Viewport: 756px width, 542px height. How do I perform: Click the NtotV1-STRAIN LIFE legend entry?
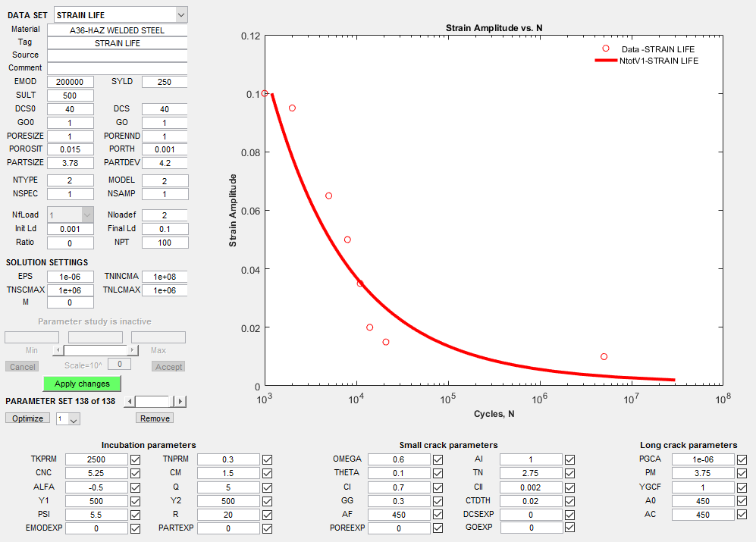pyautogui.click(x=658, y=61)
